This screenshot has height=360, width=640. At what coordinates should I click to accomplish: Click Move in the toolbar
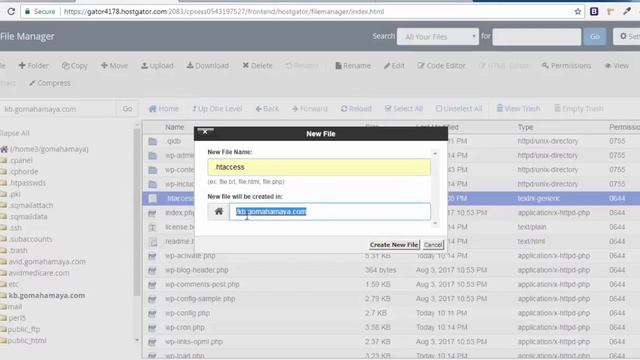click(x=114, y=66)
